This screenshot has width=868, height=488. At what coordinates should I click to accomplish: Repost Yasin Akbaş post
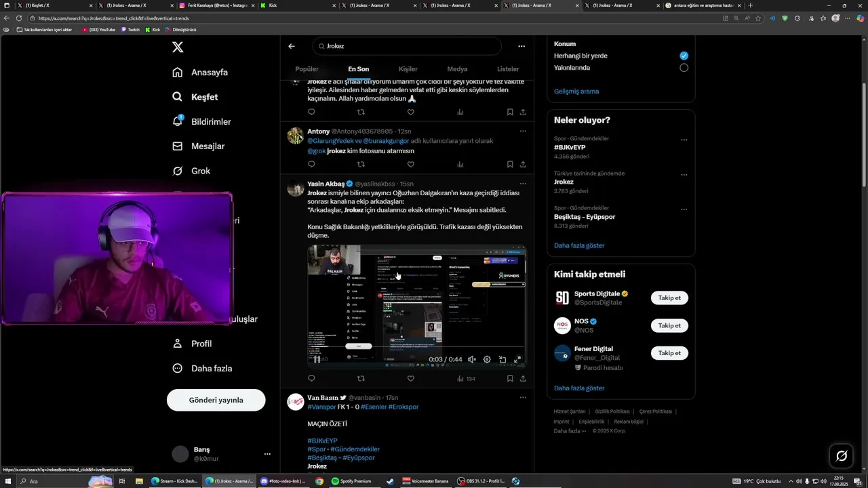click(x=361, y=379)
